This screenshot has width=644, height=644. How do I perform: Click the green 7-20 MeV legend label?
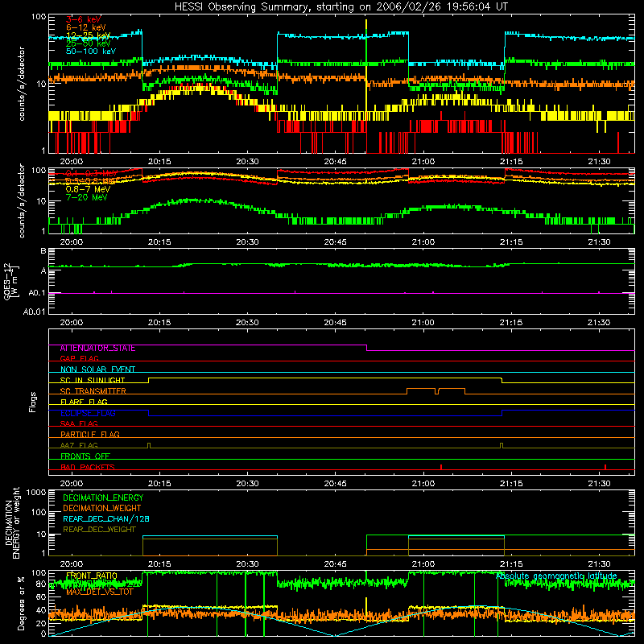(86, 197)
